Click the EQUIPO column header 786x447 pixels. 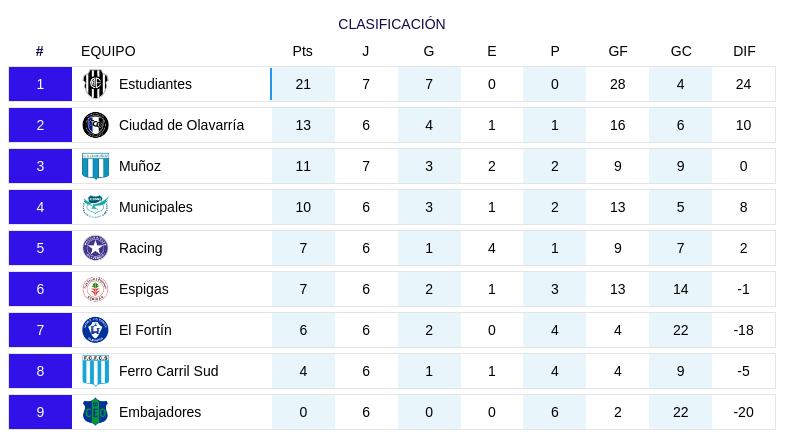click(x=108, y=51)
